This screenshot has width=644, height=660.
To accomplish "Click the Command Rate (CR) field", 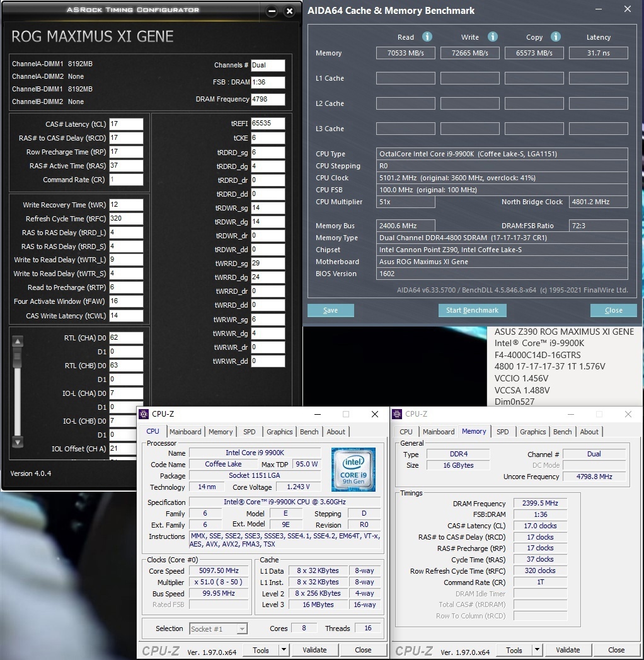I will pos(126,180).
